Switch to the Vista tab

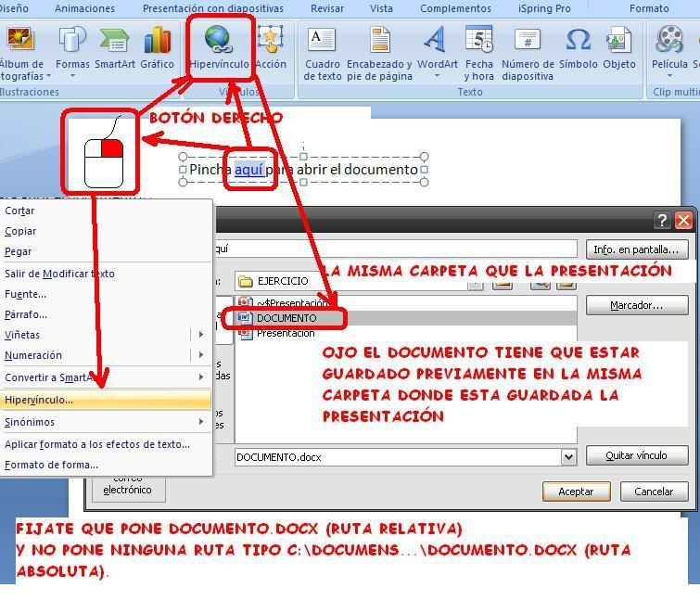(x=381, y=8)
